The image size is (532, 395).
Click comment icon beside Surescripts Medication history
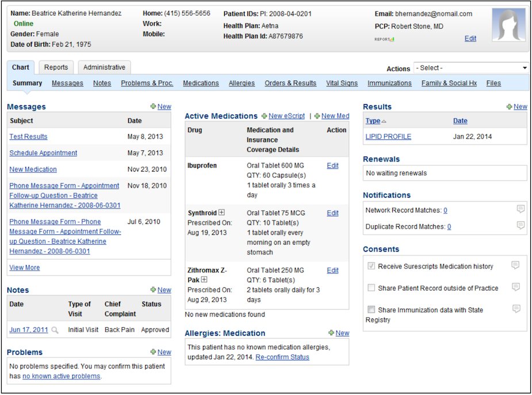(515, 265)
